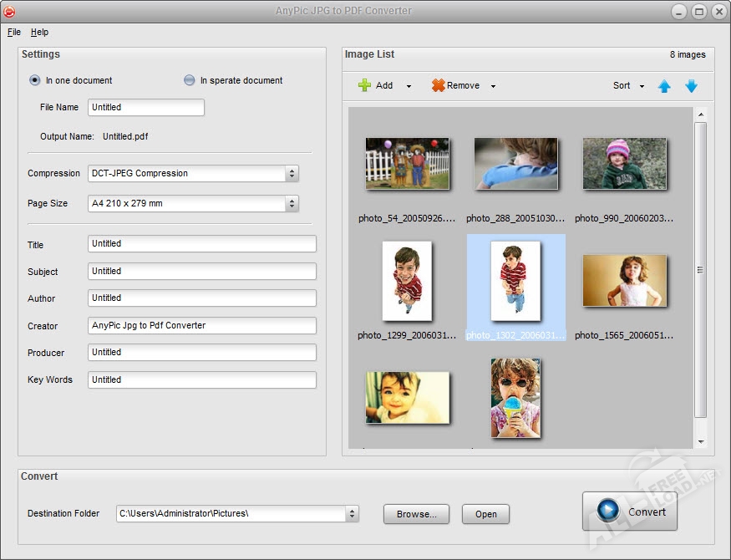This screenshot has height=560, width=731.
Task: Open the Help menu
Action: pos(39,32)
